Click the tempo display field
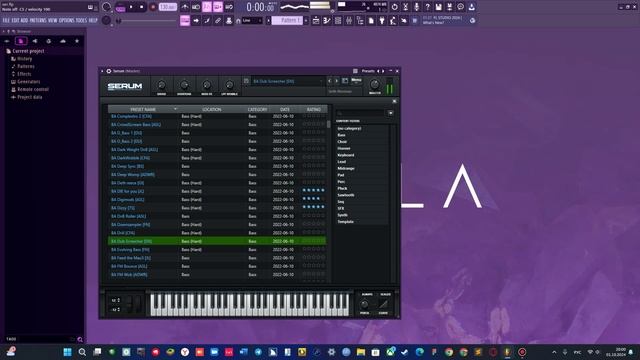 (x=168, y=7)
